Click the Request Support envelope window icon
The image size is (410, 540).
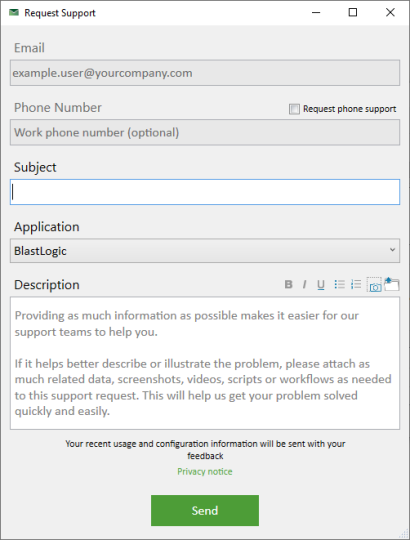pyautogui.click(x=14, y=13)
